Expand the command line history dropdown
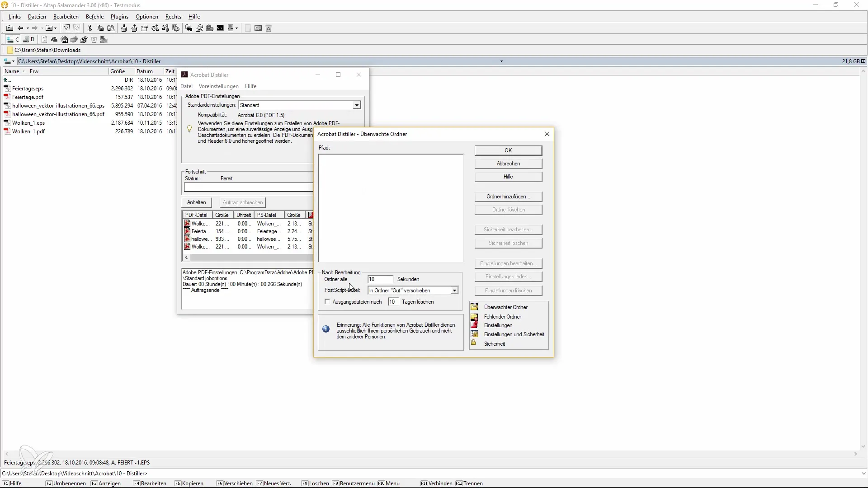Image resolution: width=868 pixels, height=488 pixels. pyautogui.click(x=863, y=474)
